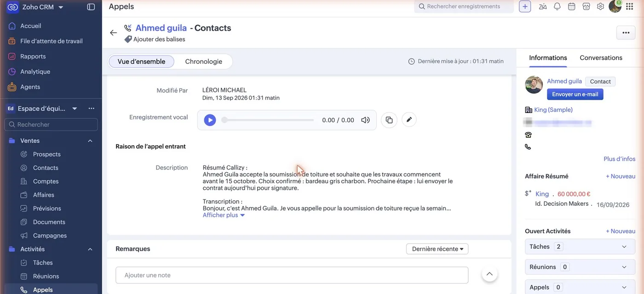Open Contacts module in the sidebar

tap(46, 168)
